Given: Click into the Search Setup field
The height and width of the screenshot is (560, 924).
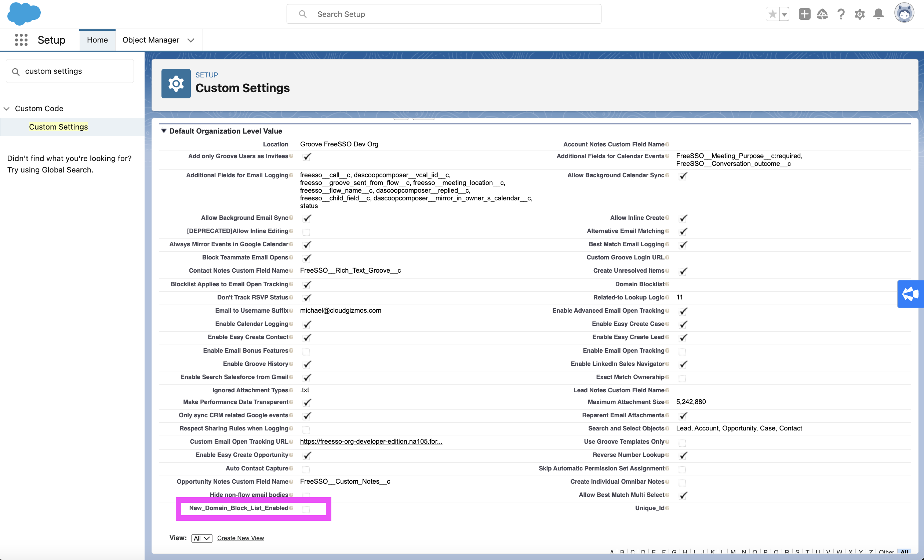Looking at the screenshot, I should [444, 14].
